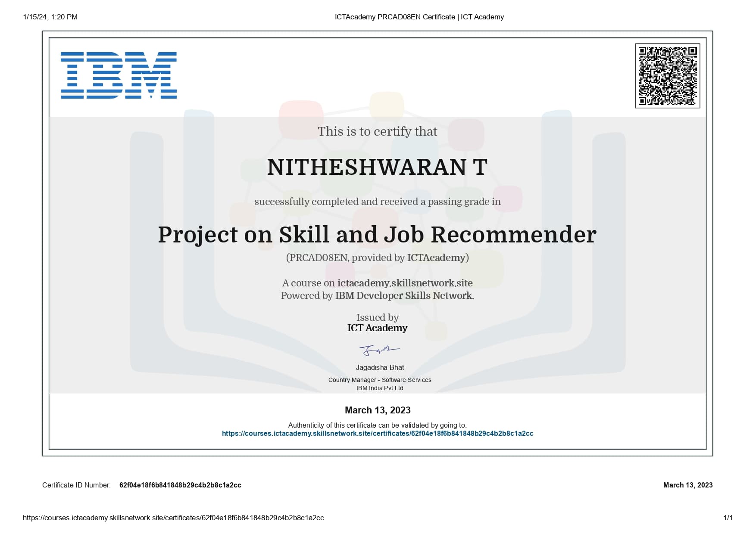Viewport: 756px width, 534px height.
Task: Click the course code line PRCAD08EN
Action: coord(377,258)
